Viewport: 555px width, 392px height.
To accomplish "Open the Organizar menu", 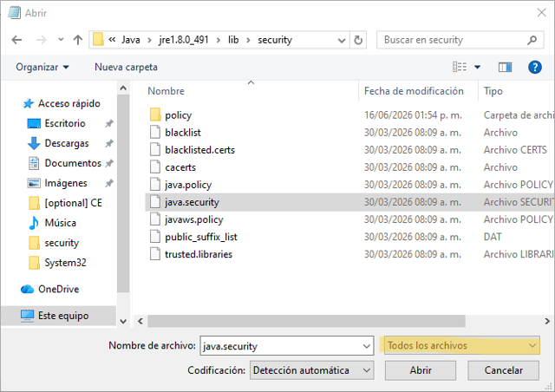I will [42, 67].
